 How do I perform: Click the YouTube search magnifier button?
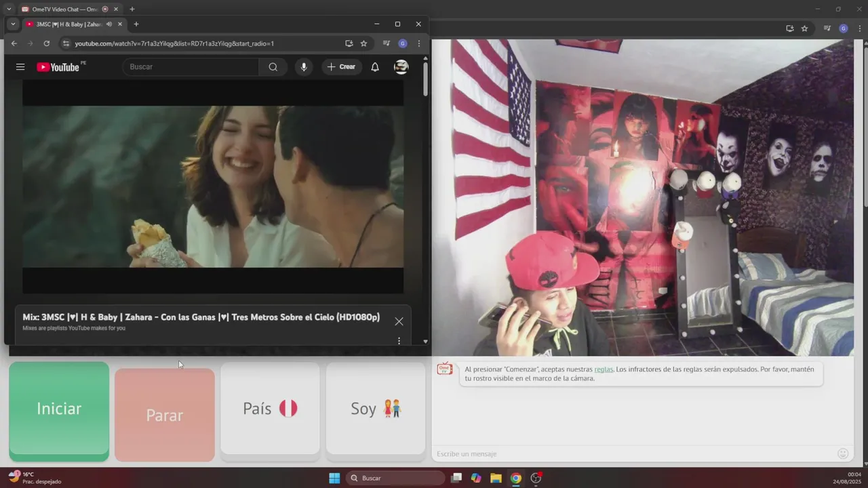click(x=273, y=67)
